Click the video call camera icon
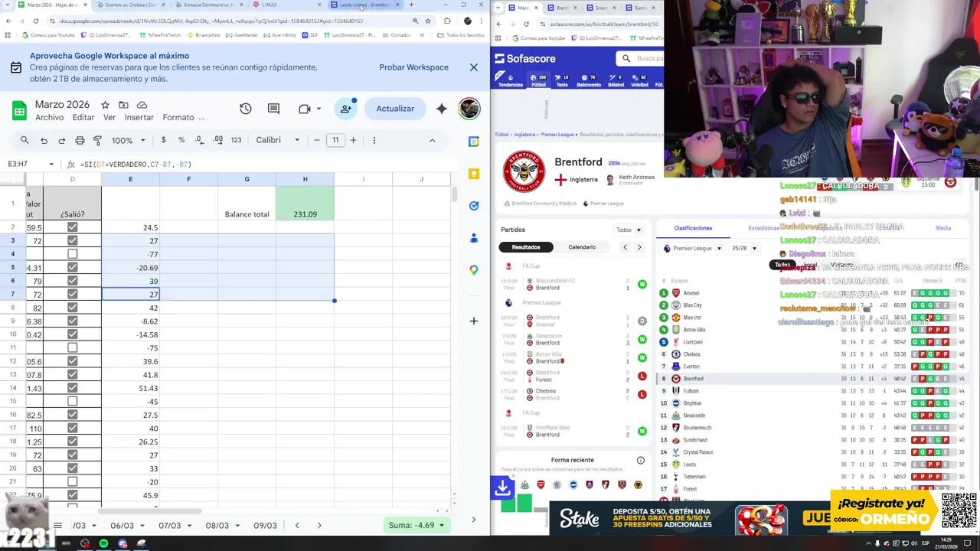980x551 pixels. [x=305, y=109]
